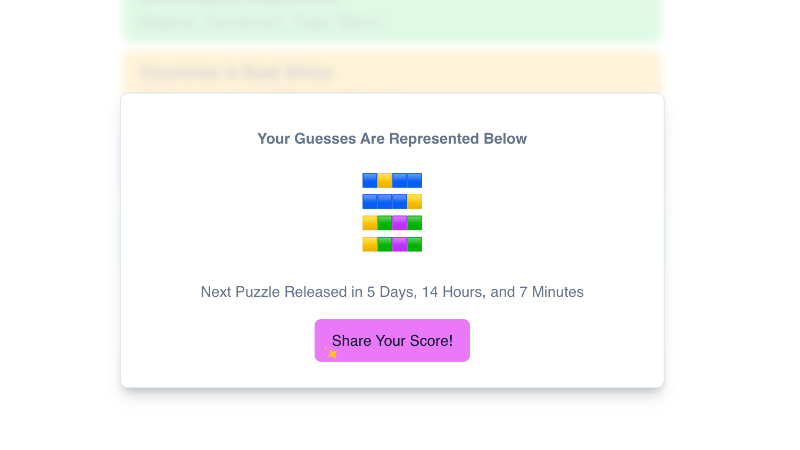Screen dimensions: 800x450
Task: Click the yellow square in the second guess row
Action: point(415,202)
